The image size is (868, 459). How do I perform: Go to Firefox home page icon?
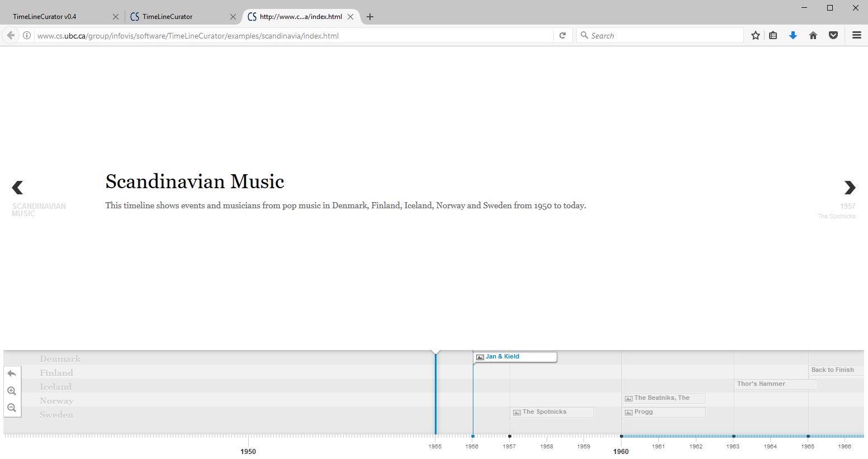pyautogui.click(x=813, y=36)
